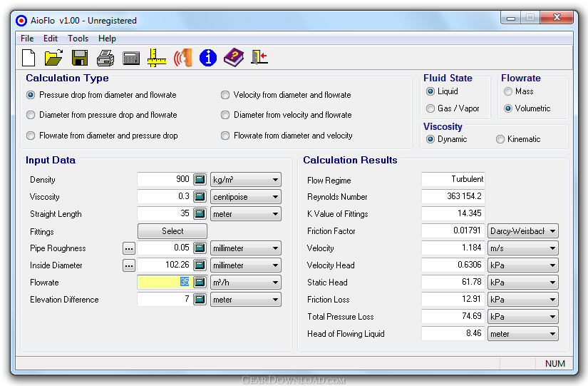Open the Velocity Head kPa unit dropdown

click(522, 265)
